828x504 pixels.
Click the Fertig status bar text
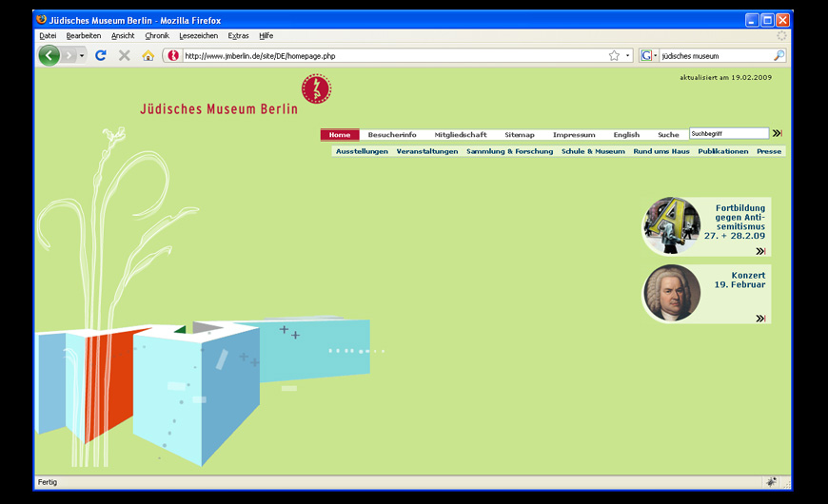48,482
